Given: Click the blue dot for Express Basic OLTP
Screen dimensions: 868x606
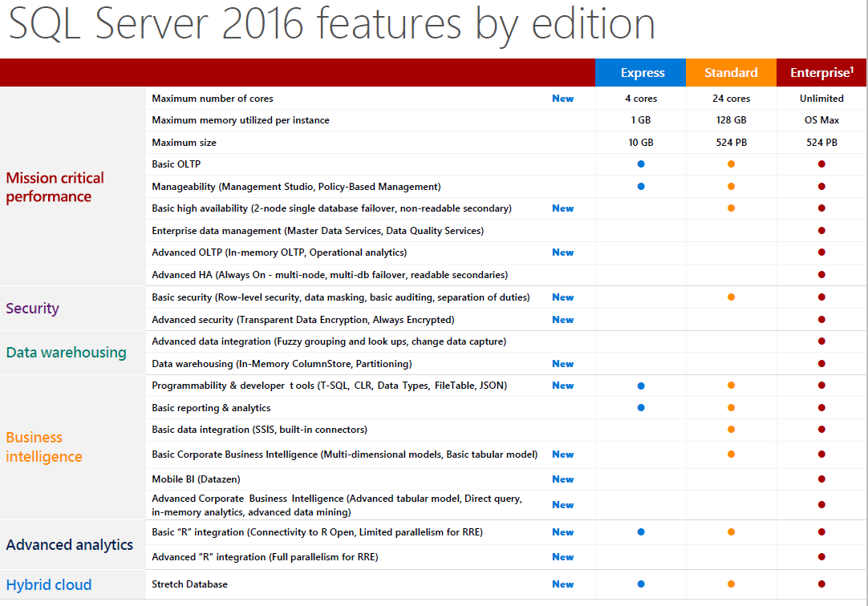Looking at the screenshot, I should point(640,164).
